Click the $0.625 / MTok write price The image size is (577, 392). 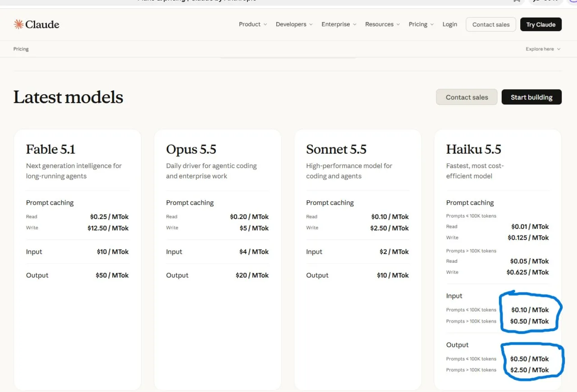click(528, 272)
